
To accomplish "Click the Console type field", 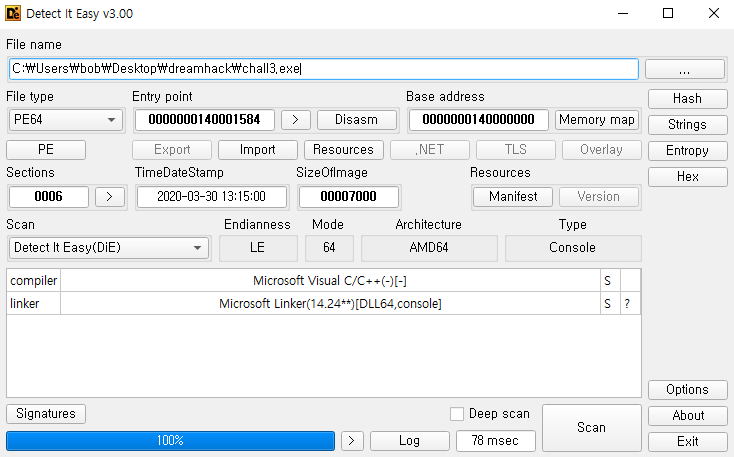I will 573,248.
